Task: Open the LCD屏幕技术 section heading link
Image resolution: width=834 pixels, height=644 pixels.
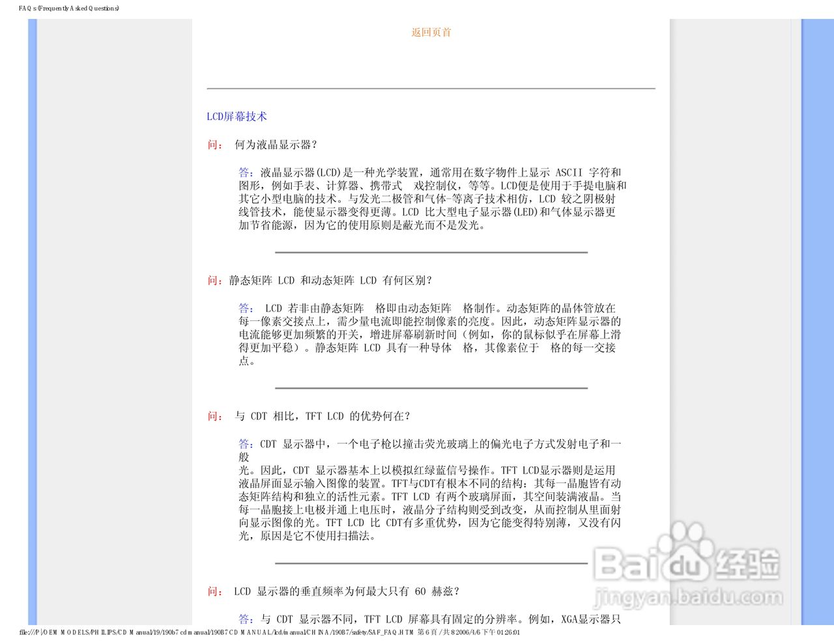Action: 237,117
